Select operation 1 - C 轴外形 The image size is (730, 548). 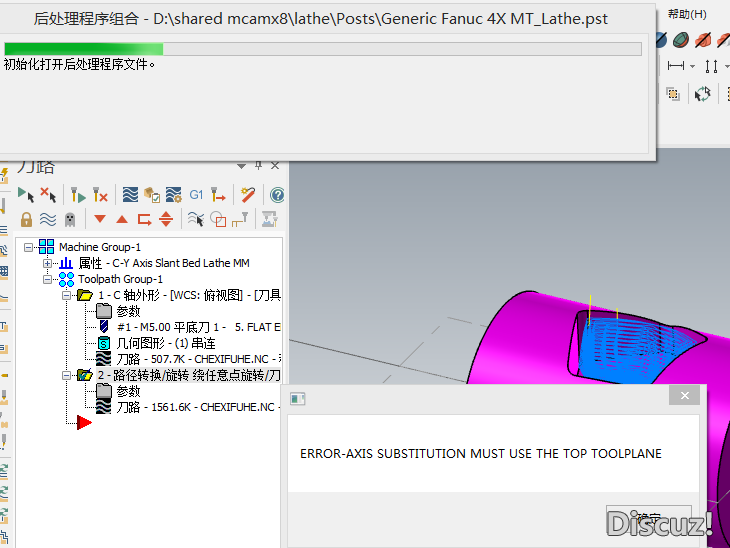(x=189, y=295)
